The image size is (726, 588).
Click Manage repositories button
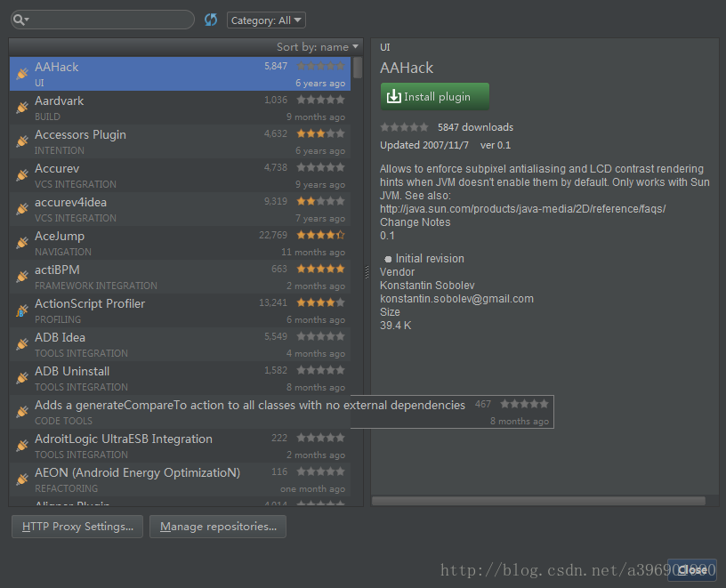pos(218,527)
